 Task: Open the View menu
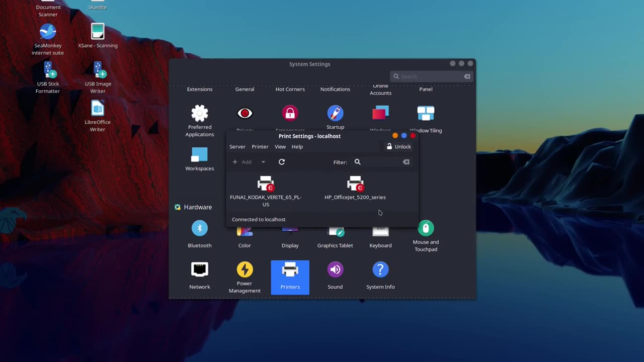pyautogui.click(x=280, y=147)
